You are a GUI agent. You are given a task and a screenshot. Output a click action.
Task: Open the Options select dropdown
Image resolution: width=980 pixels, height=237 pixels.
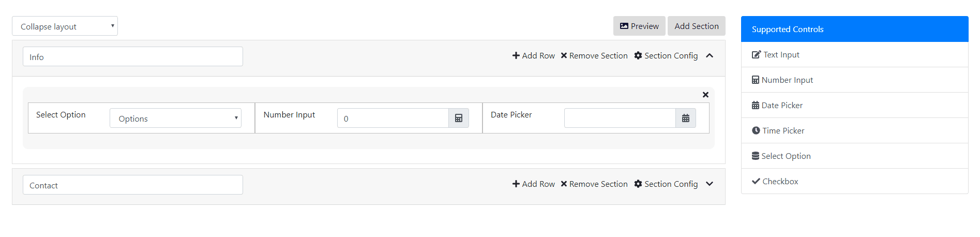click(x=175, y=119)
